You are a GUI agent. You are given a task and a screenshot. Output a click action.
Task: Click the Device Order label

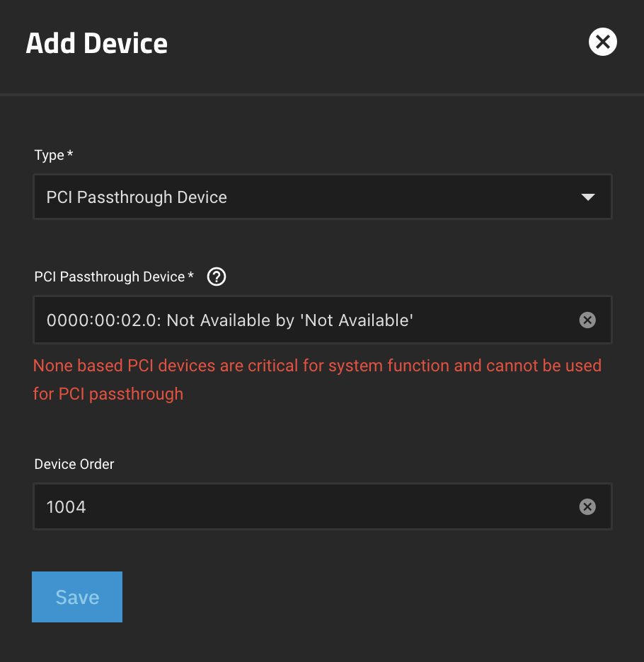74,464
